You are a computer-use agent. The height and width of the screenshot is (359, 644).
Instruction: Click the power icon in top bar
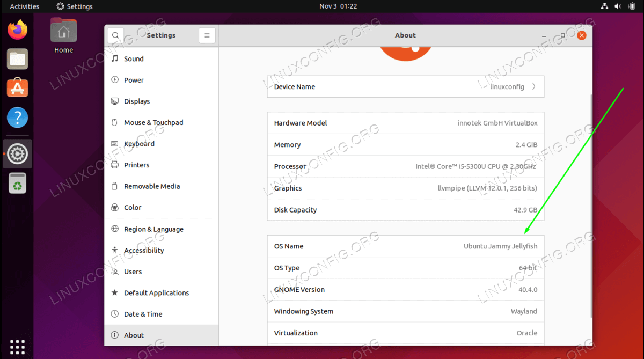coord(632,6)
